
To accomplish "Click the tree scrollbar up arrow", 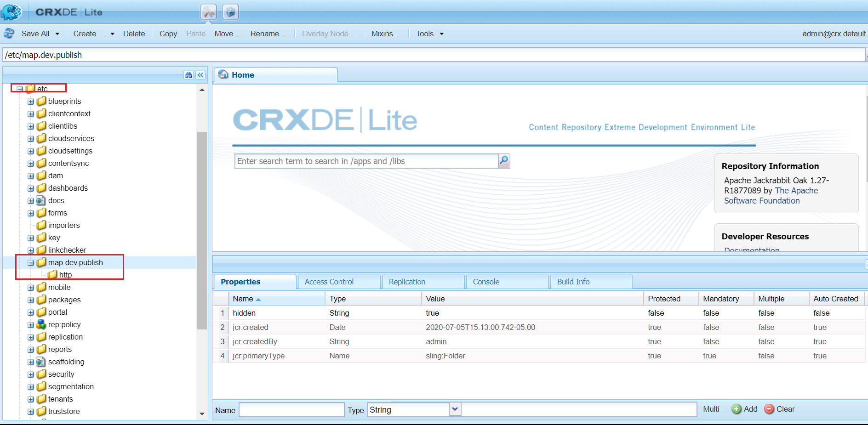I will [x=202, y=90].
